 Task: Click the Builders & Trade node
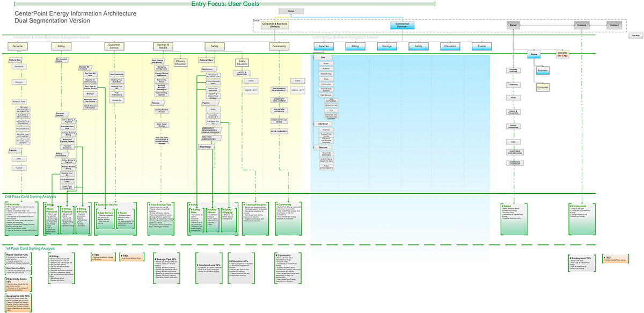pyautogui.click(x=18, y=101)
